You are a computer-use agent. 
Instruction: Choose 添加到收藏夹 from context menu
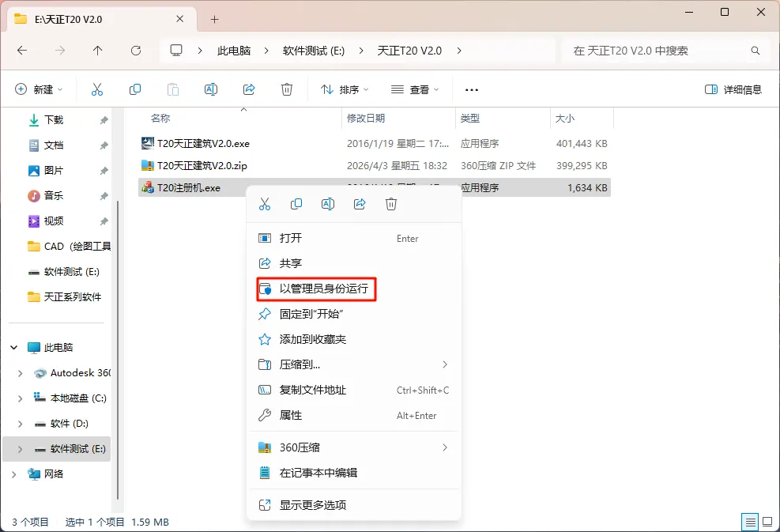point(354,339)
